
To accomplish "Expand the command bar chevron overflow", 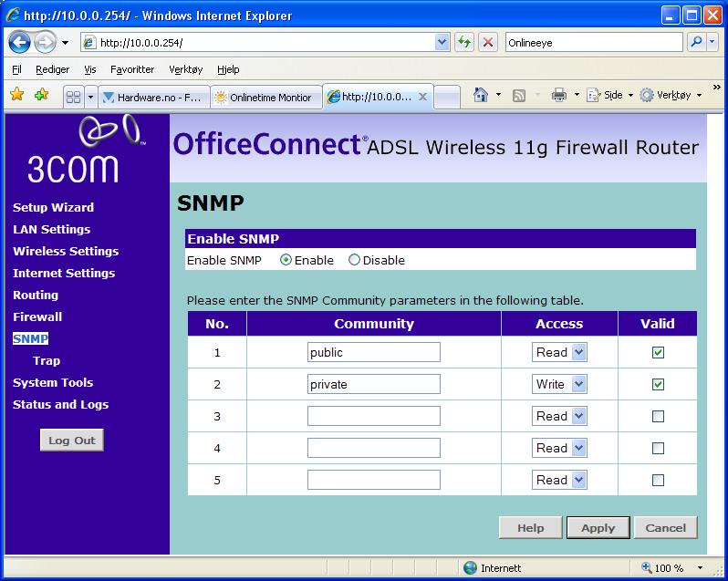I will click(716, 87).
